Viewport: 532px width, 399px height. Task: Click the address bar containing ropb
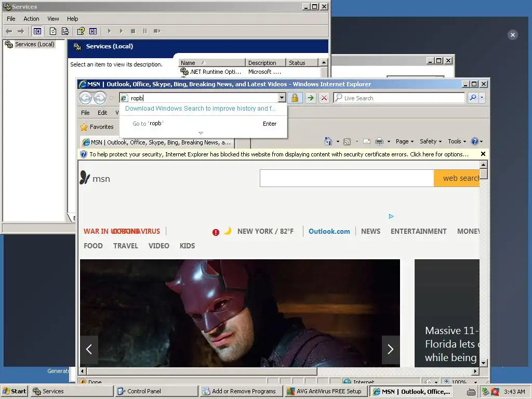204,98
